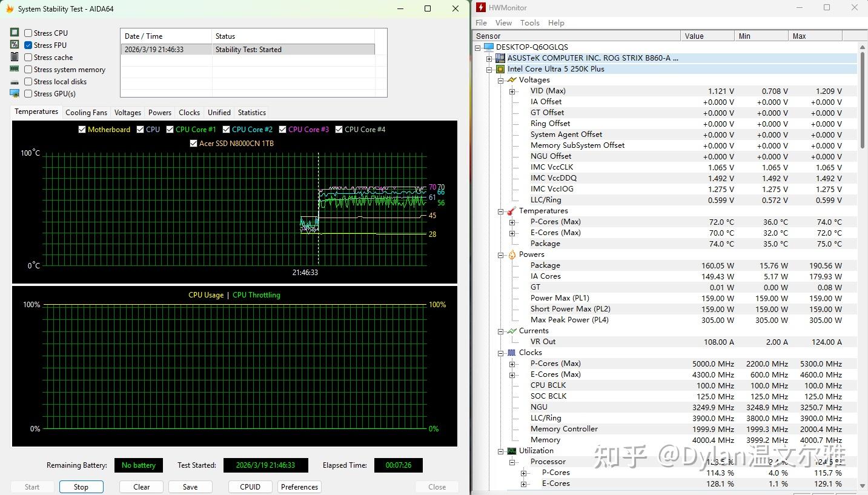Enable the Stress GPU(s) checkbox
This screenshot has width=868, height=495.
coord(28,93)
